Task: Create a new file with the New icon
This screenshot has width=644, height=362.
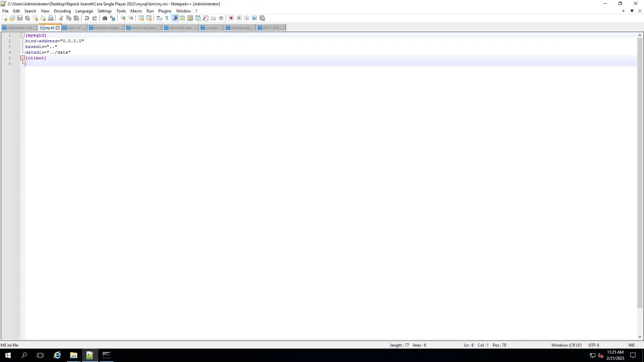Action: [5, 18]
